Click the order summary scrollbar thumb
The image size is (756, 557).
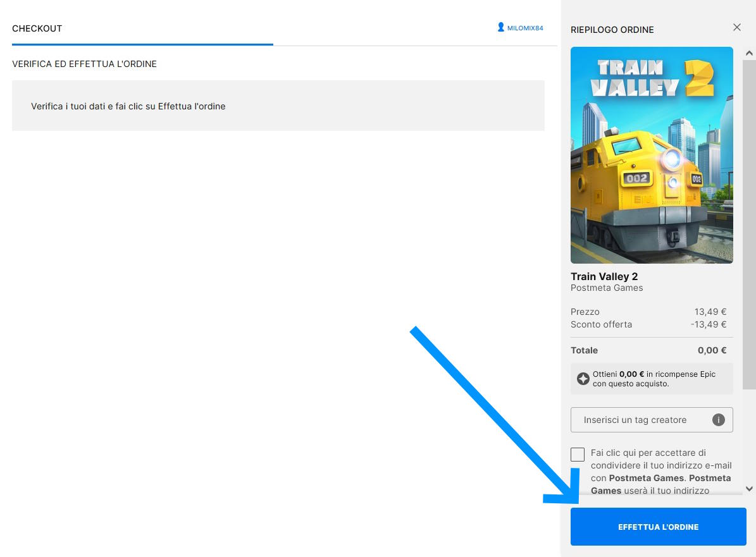750,253
